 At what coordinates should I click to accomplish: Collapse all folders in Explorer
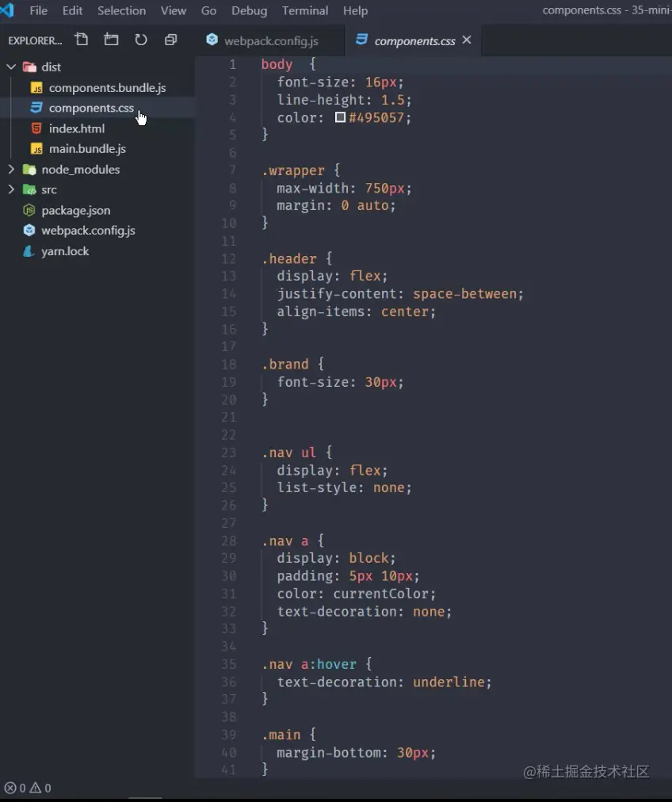171,40
